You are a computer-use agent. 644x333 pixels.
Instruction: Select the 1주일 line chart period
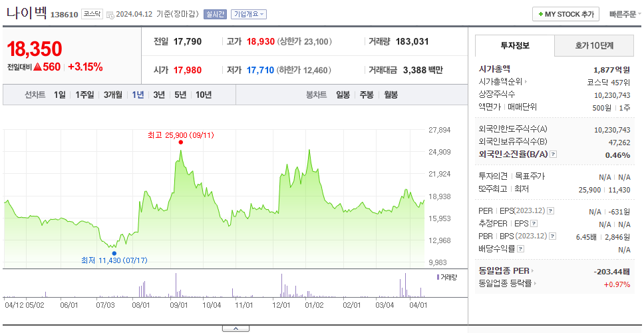coord(84,95)
